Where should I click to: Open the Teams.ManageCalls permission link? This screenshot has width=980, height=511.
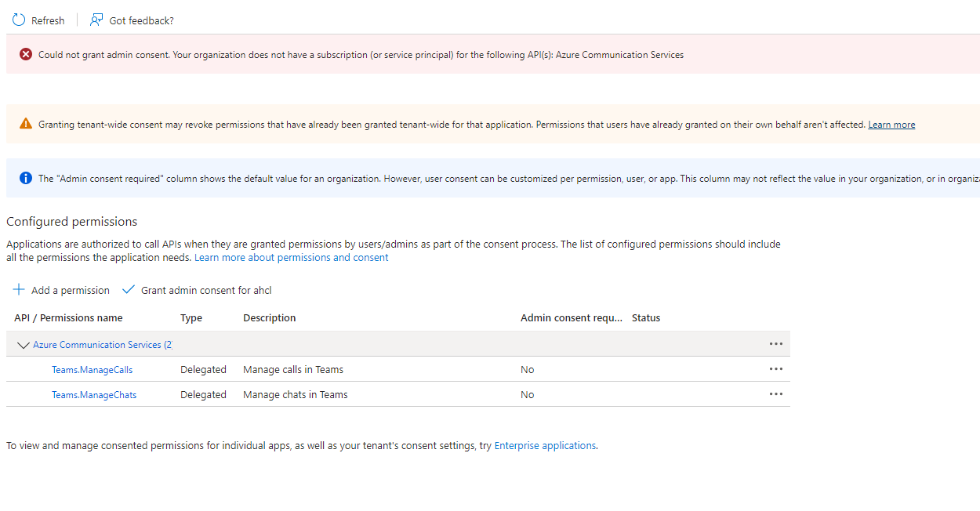92,370
